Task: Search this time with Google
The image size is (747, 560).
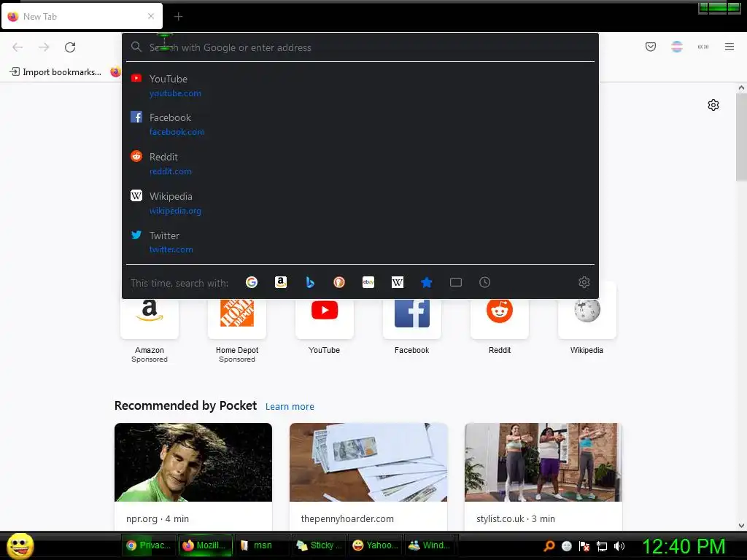Action: point(252,282)
